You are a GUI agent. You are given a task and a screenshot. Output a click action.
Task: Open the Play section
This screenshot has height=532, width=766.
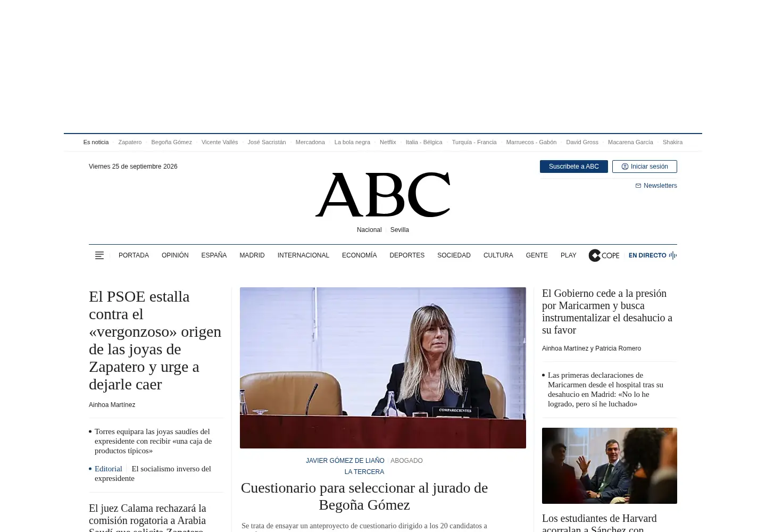tap(568, 255)
